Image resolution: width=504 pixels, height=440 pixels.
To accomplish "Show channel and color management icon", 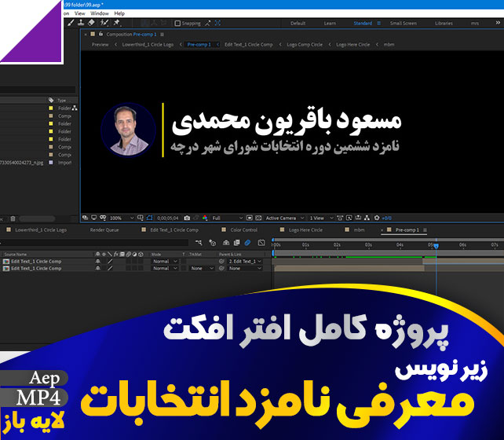I will tap(205, 218).
